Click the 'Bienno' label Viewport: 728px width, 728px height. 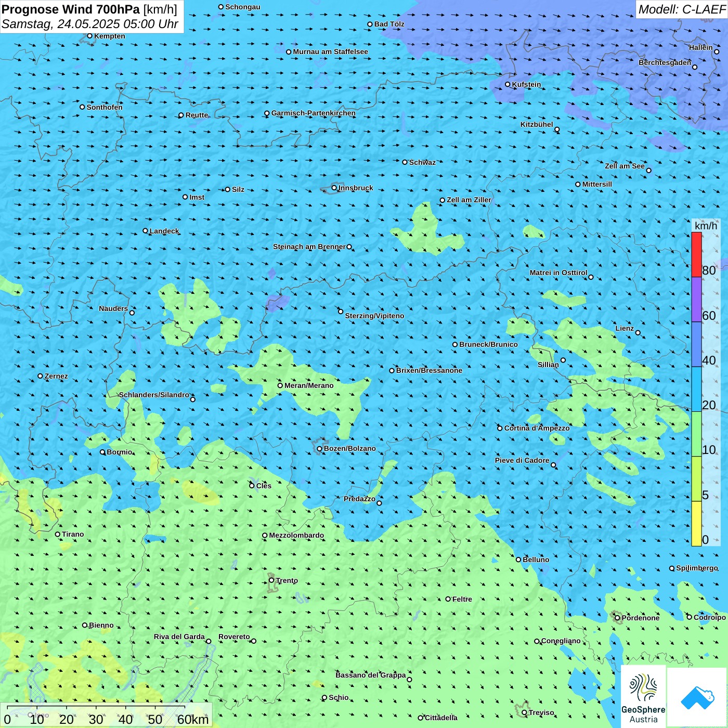click(101, 625)
